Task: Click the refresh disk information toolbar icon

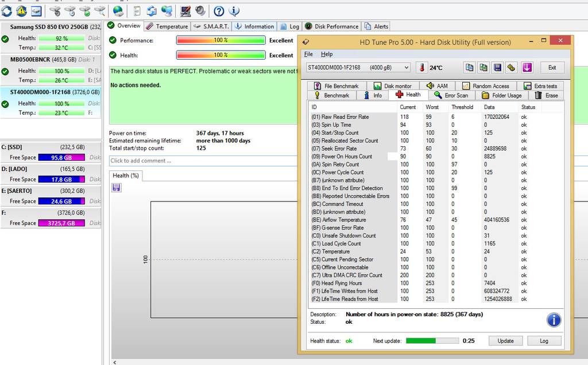Action: pos(7,11)
